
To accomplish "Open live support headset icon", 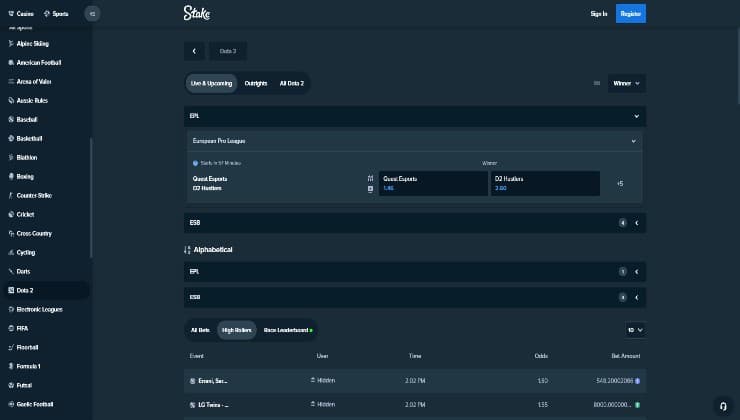I will (x=723, y=406).
